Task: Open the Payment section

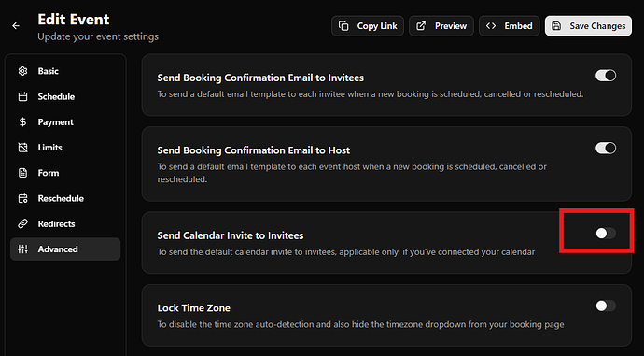Action: click(x=65, y=122)
